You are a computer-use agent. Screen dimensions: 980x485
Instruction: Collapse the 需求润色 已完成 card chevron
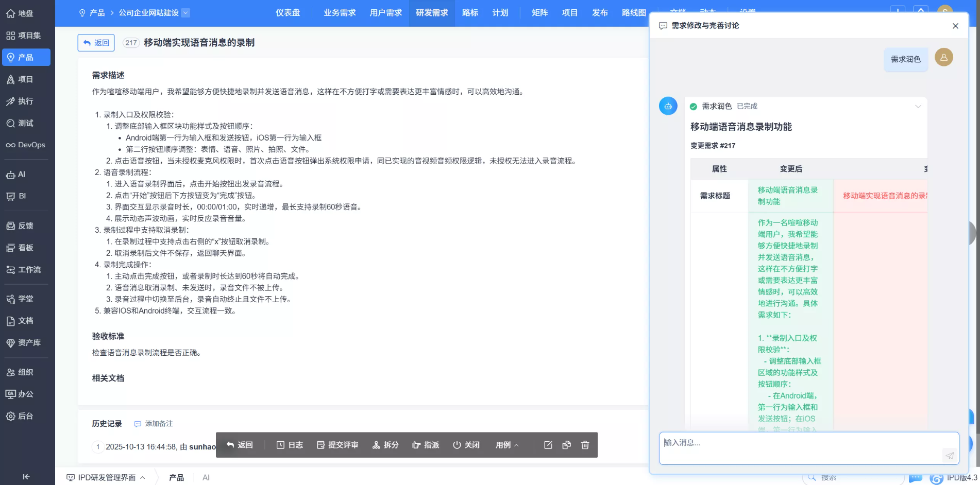919,106
